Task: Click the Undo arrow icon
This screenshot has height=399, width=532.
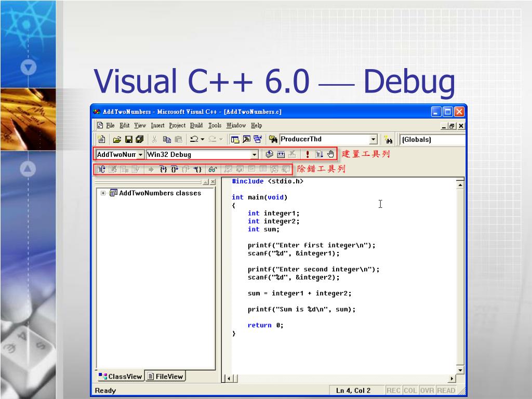Action: tap(194, 139)
